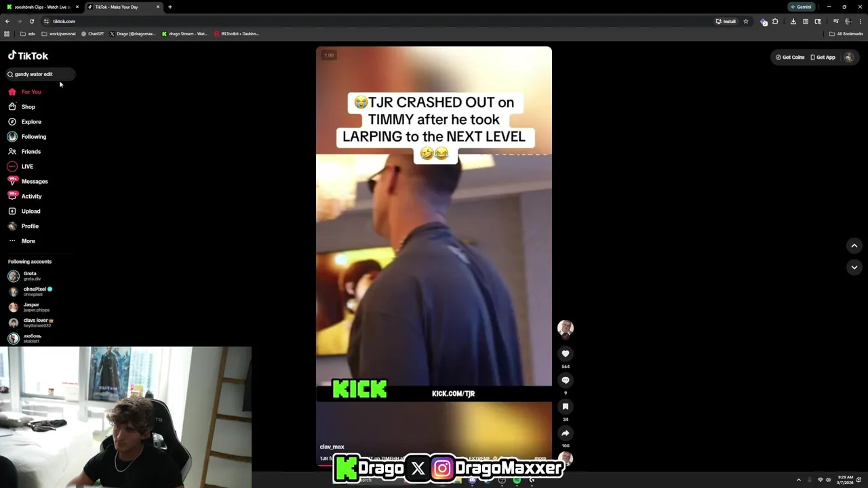868x488 pixels.
Task: Open Jasper's followed account
Action: (28, 307)
